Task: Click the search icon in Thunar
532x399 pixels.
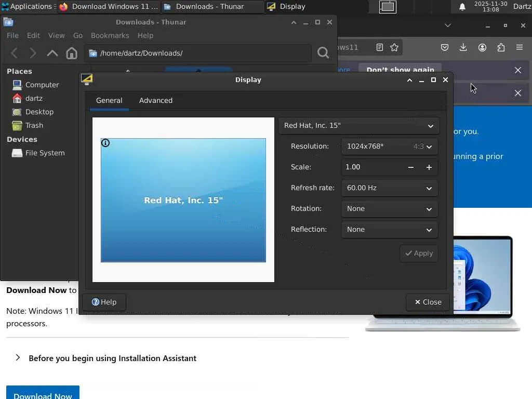Action: click(x=323, y=52)
